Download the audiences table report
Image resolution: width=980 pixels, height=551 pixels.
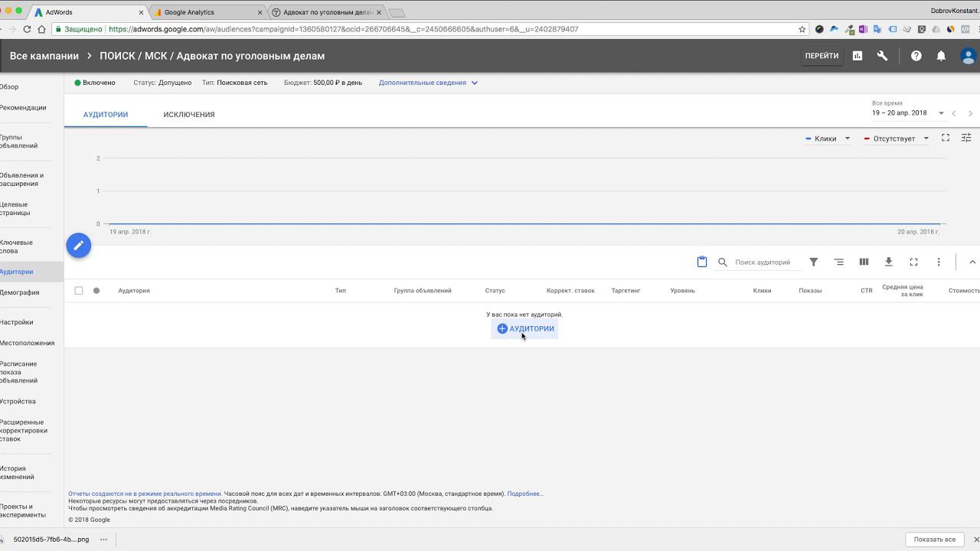pyautogui.click(x=888, y=262)
